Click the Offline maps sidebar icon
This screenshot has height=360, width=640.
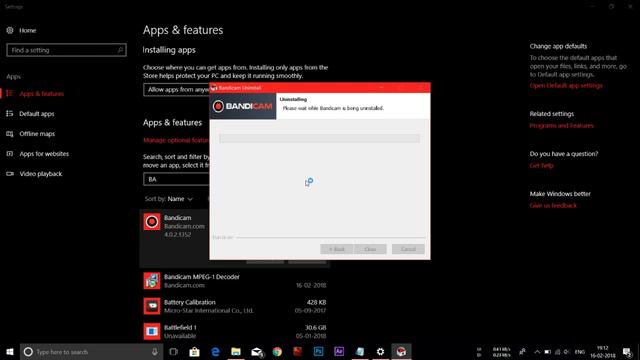pos(10,133)
